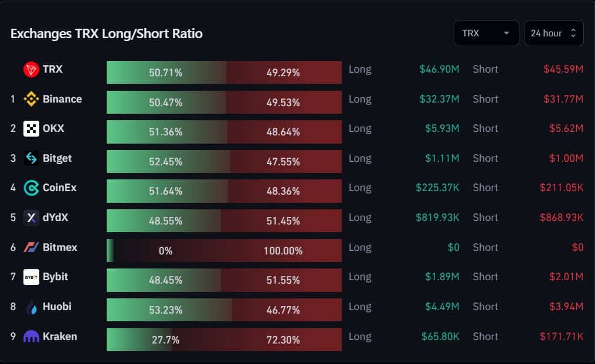The width and height of the screenshot is (595, 364).
Task: Select the Kraken purple logo icon
Action: [31, 336]
